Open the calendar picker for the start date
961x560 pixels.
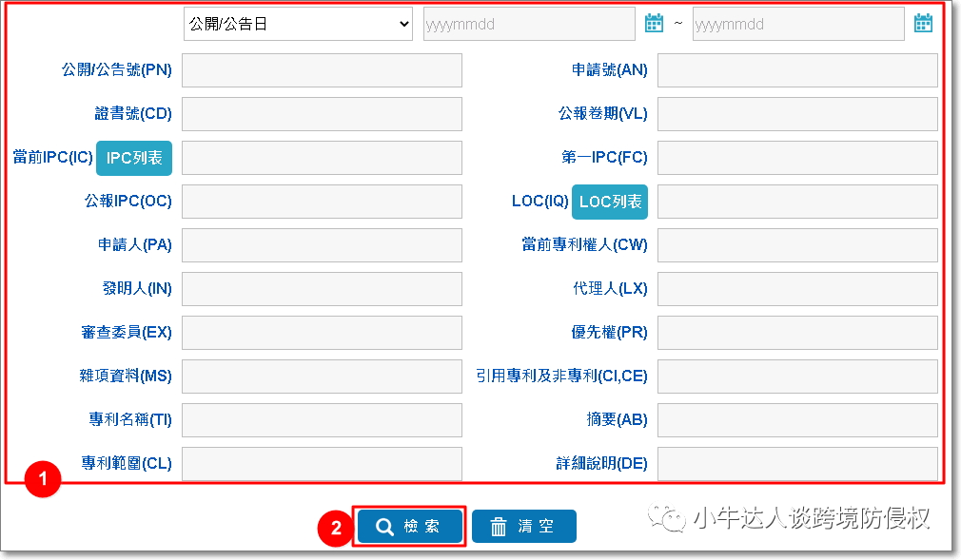click(654, 23)
